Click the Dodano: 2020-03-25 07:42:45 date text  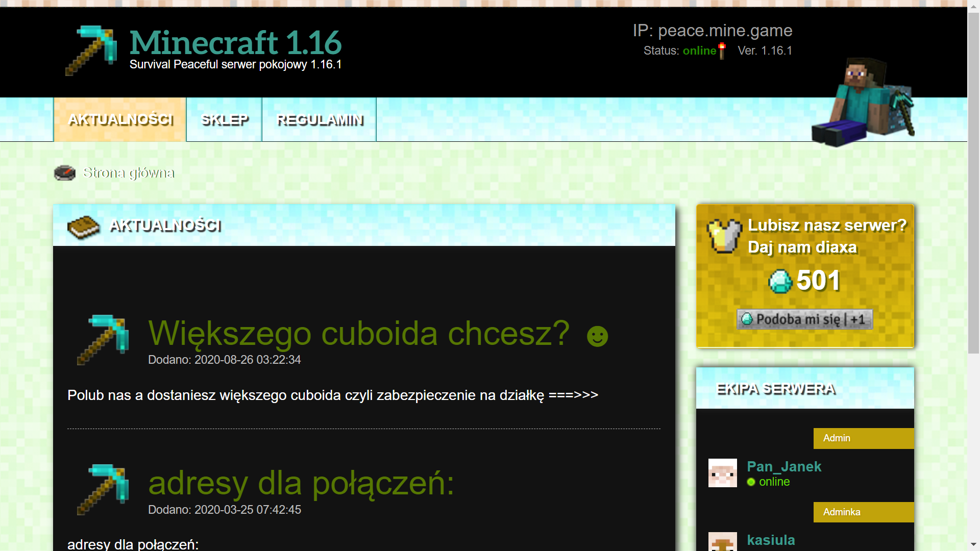point(225,510)
